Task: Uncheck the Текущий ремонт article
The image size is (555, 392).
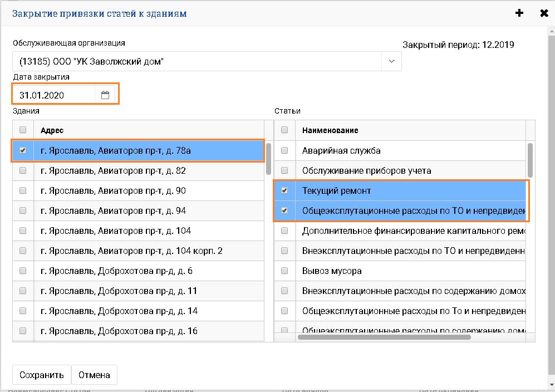Action: click(x=284, y=190)
